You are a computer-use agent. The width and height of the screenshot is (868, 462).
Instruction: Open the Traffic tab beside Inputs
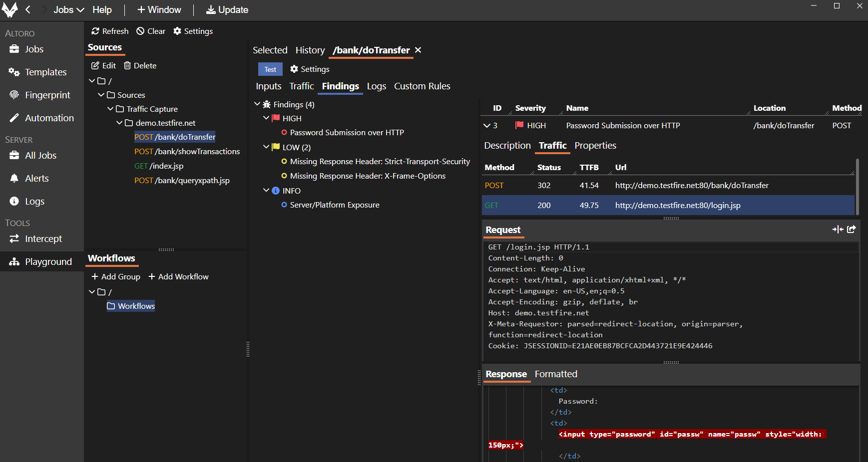302,86
